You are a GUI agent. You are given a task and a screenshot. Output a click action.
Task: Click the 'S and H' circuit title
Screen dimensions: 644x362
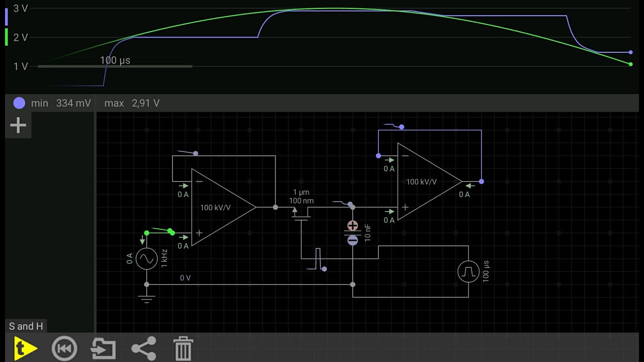[26, 326]
